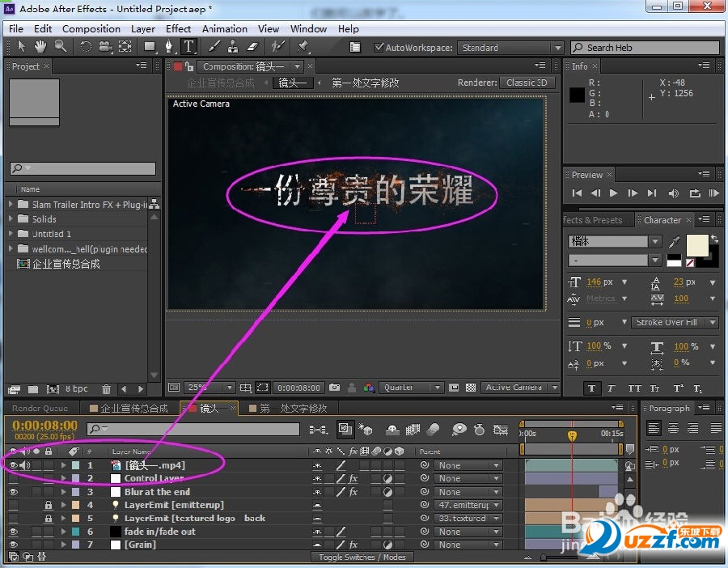Open the Animation menu
The height and width of the screenshot is (568, 728).
[x=225, y=29]
